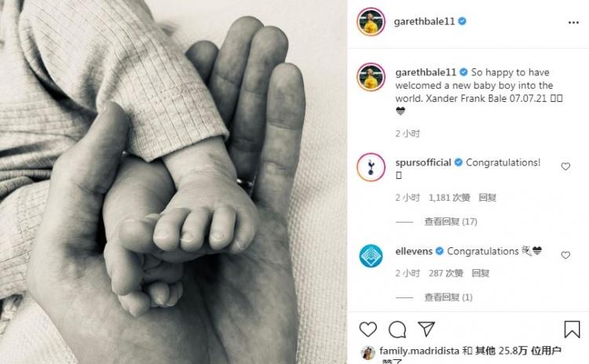This screenshot has height=364, width=589.
Task: Open family.madridista profile from likes line
Action: tap(419, 351)
